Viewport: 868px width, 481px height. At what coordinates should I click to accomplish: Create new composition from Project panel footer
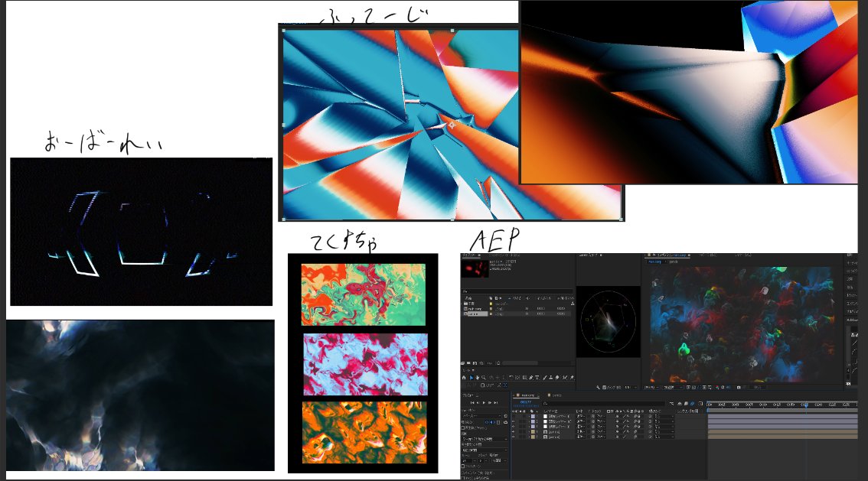coord(475,363)
